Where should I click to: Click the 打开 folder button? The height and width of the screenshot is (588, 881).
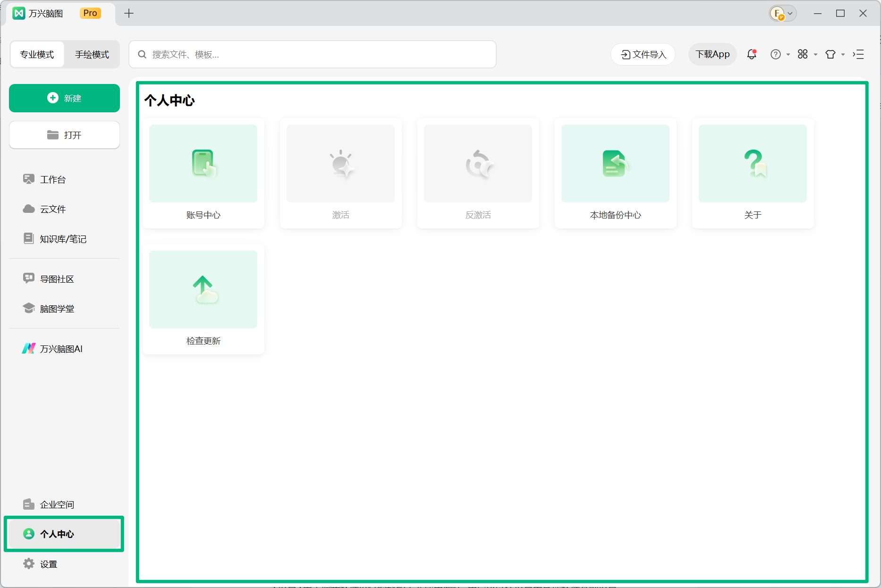coord(64,135)
